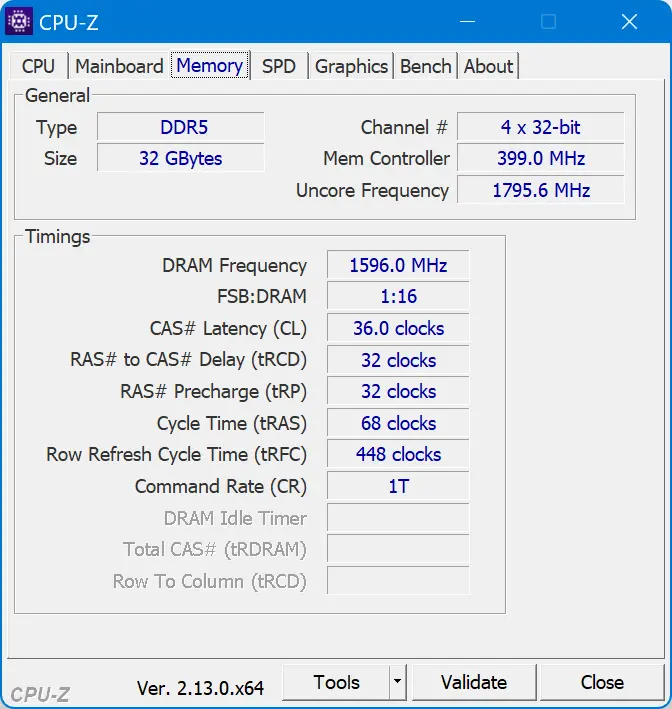Click the Cycle Time (tRAS) label
Screen dimensions: 672x709
click(232, 424)
